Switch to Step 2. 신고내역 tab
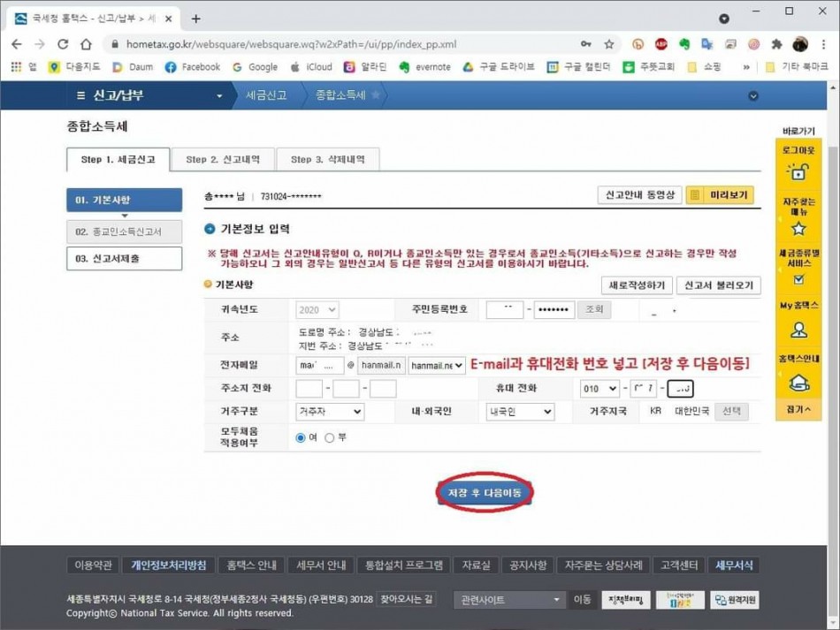840x630 pixels. pyautogui.click(x=223, y=160)
